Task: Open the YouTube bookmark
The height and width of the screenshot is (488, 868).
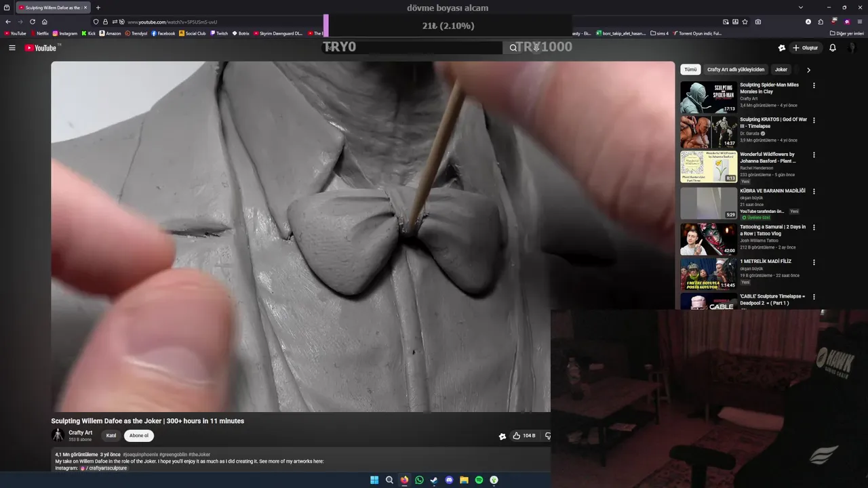Action: (15, 33)
